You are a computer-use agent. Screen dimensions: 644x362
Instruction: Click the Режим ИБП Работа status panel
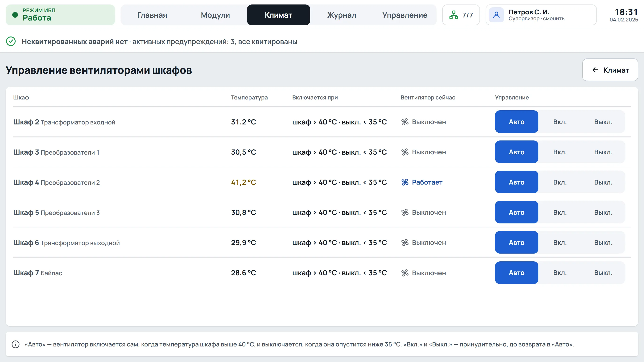click(x=60, y=15)
